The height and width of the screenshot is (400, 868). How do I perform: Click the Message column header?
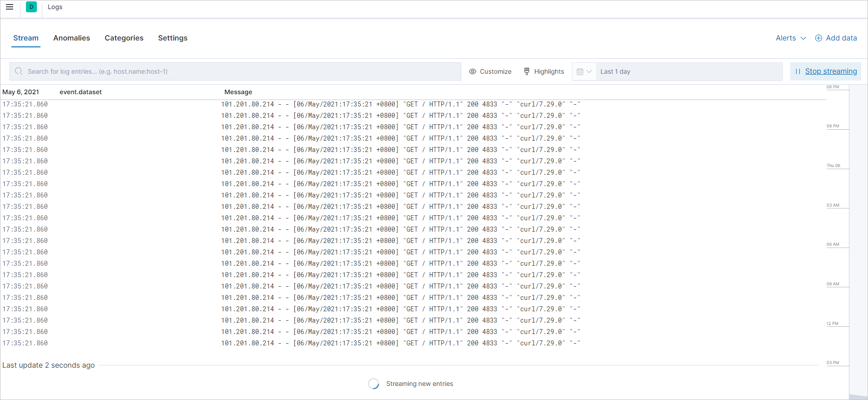pyautogui.click(x=238, y=92)
